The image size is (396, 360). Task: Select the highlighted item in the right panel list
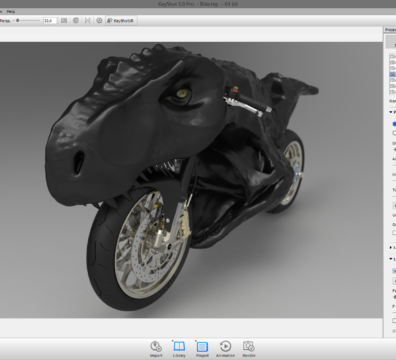pyautogui.click(x=393, y=74)
